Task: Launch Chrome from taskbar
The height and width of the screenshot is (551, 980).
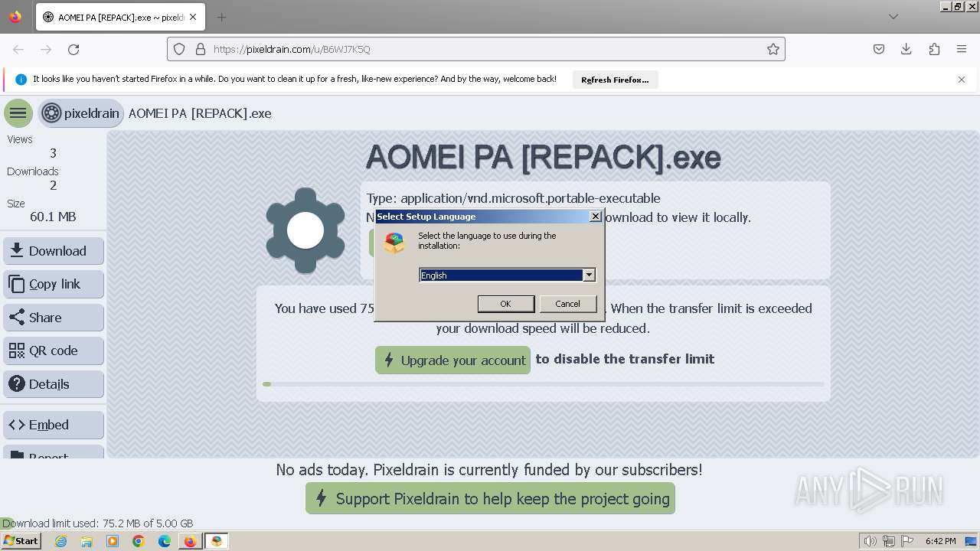Action: point(139,541)
